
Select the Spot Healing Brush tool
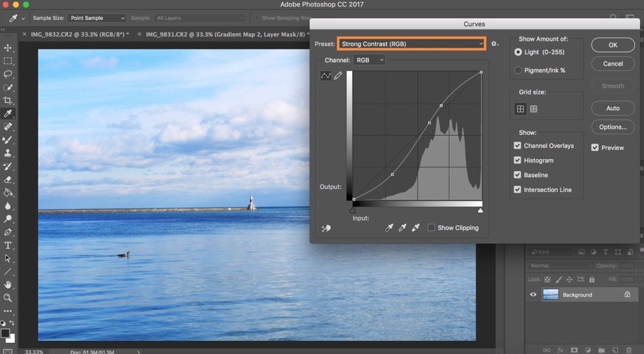8,127
